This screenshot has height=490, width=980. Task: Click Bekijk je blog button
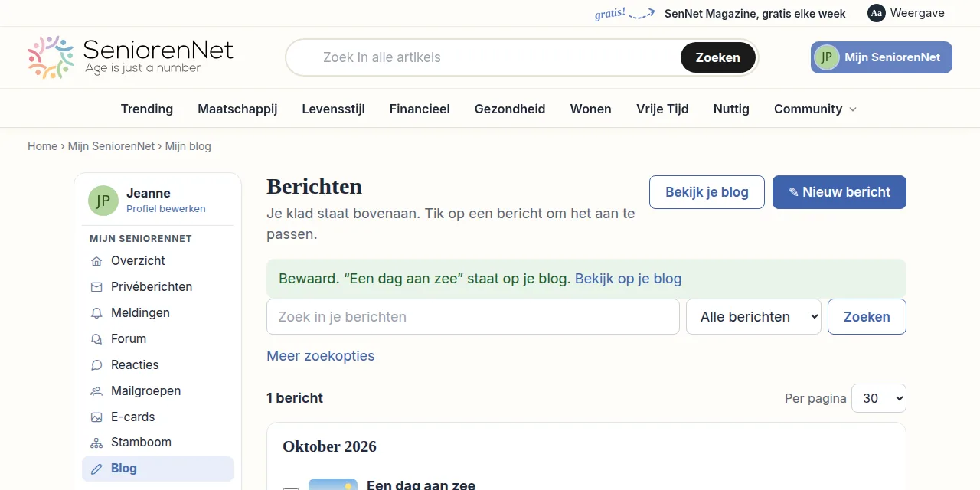pos(707,192)
